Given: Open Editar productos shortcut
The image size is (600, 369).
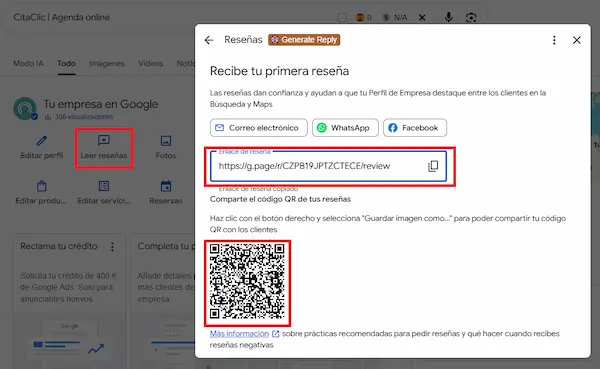Looking at the screenshot, I should 41,193.
